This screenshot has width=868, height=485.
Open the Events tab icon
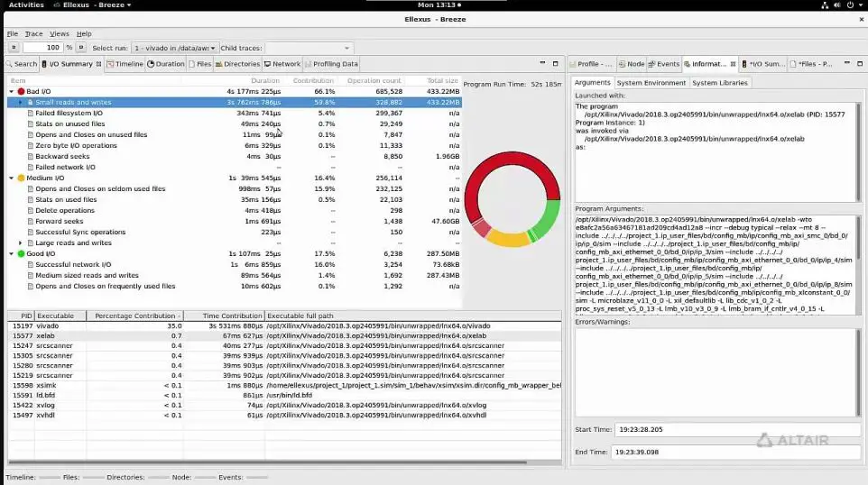651,64
